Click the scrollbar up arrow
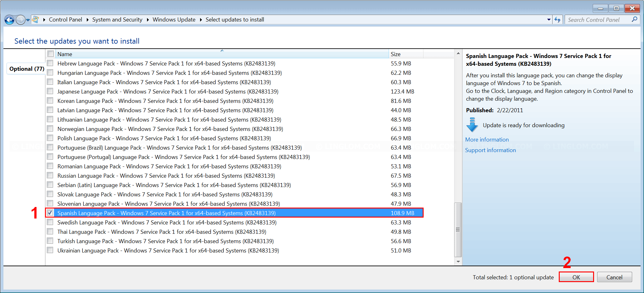The width and height of the screenshot is (644, 293). coord(458,53)
